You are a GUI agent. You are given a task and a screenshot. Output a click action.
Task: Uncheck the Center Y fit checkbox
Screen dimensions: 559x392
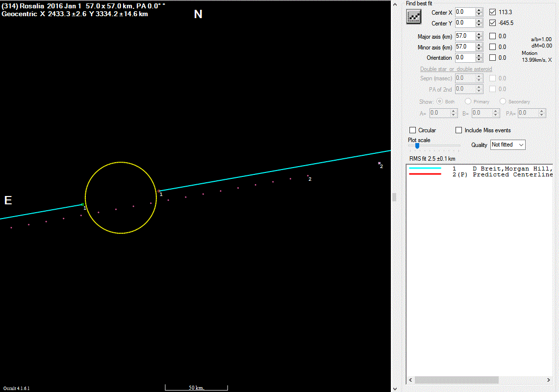tap(493, 23)
